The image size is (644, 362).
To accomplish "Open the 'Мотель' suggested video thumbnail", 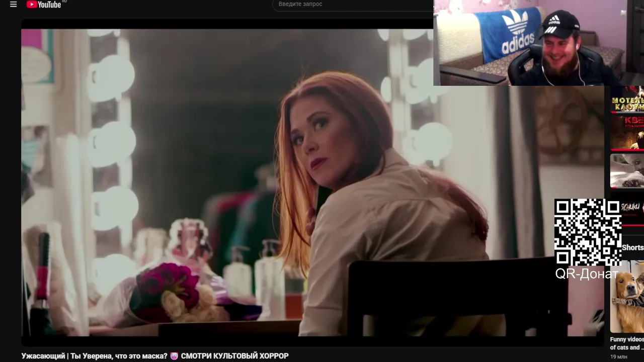I will 627,99.
